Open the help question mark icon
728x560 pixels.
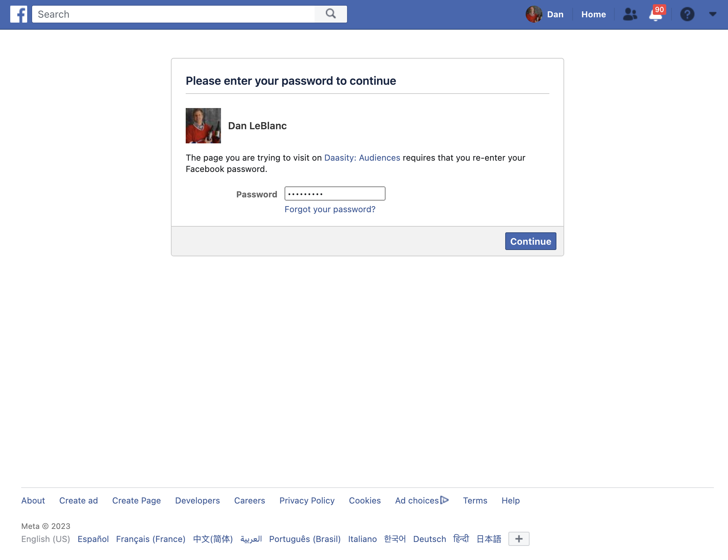[x=687, y=14]
